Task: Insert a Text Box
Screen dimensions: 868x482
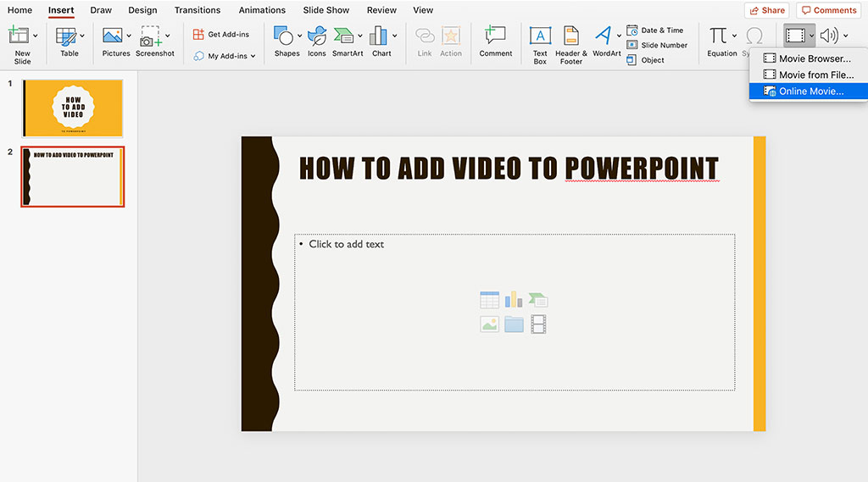Action: coord(540,44)
